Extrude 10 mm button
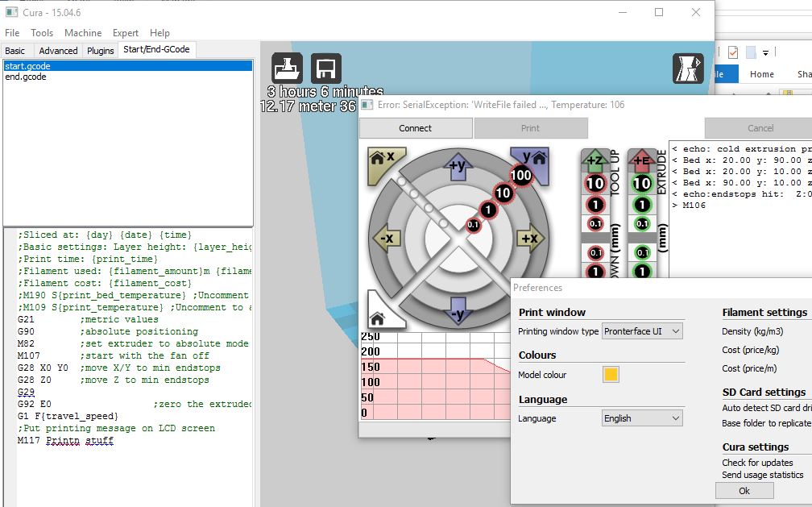The image size is (812, 507). click(x=642, y=183)
